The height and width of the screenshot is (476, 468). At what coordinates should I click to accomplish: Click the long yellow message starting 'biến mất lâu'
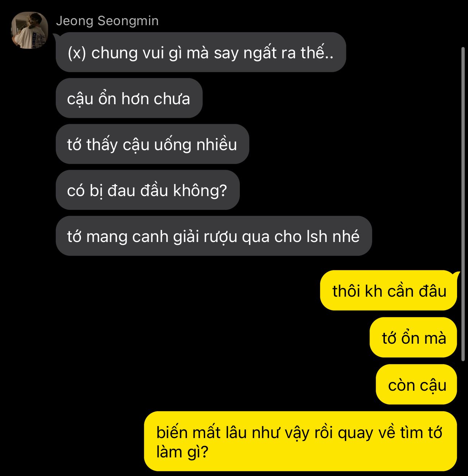pyautogui.click(x=301, y=442)
